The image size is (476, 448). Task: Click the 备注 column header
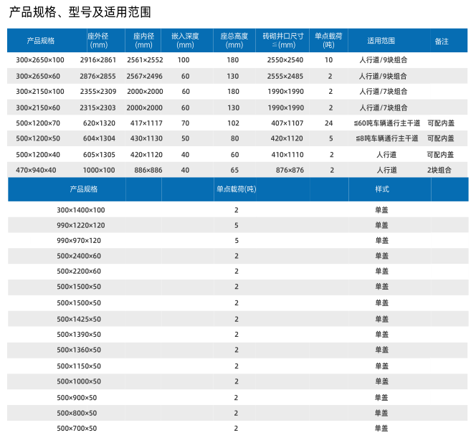[442, 41]
